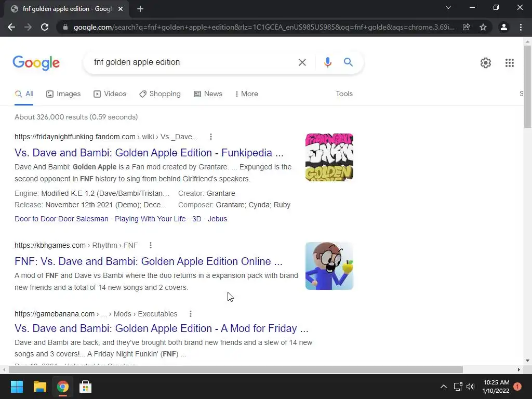Open the notification badge in tray
This screenshot has width=532, height=399.
click(x=517, y=387)
